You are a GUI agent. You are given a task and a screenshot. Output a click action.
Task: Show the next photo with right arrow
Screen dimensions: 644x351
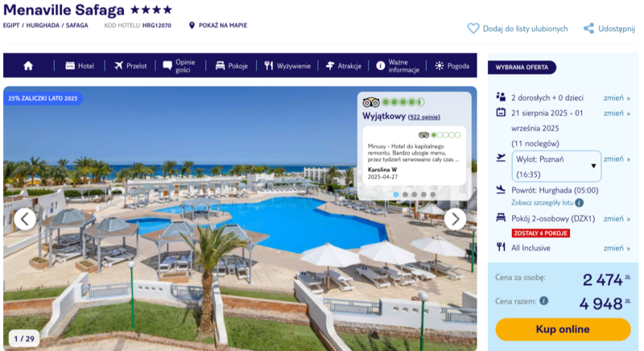[455, 219]
